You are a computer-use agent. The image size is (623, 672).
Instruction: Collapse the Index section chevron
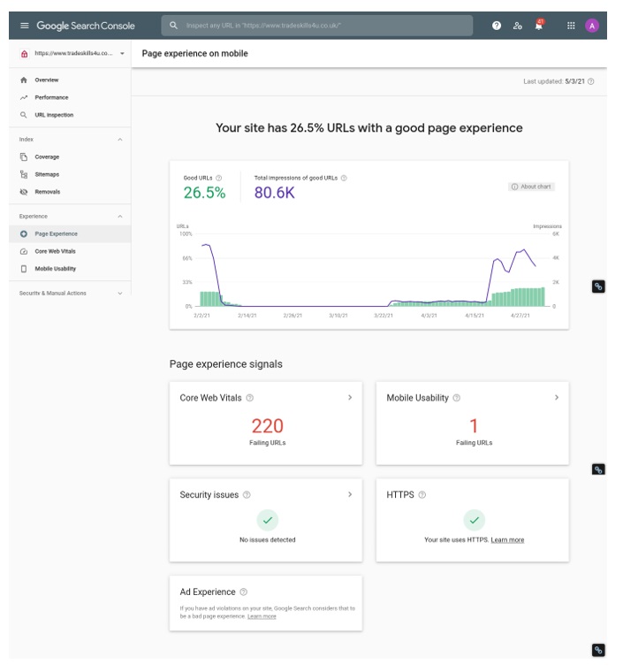120,140
